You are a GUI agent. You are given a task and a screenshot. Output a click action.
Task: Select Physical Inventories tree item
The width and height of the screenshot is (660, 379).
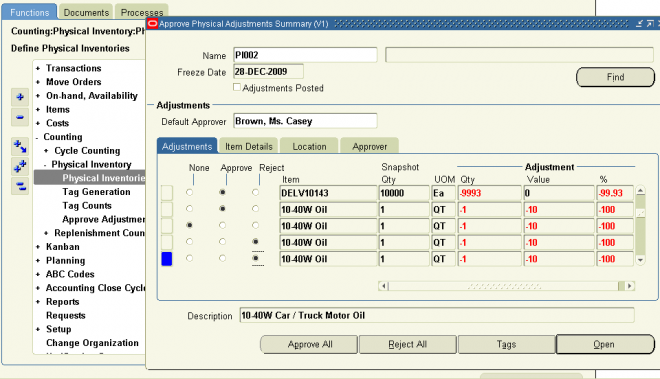(104, 178)
